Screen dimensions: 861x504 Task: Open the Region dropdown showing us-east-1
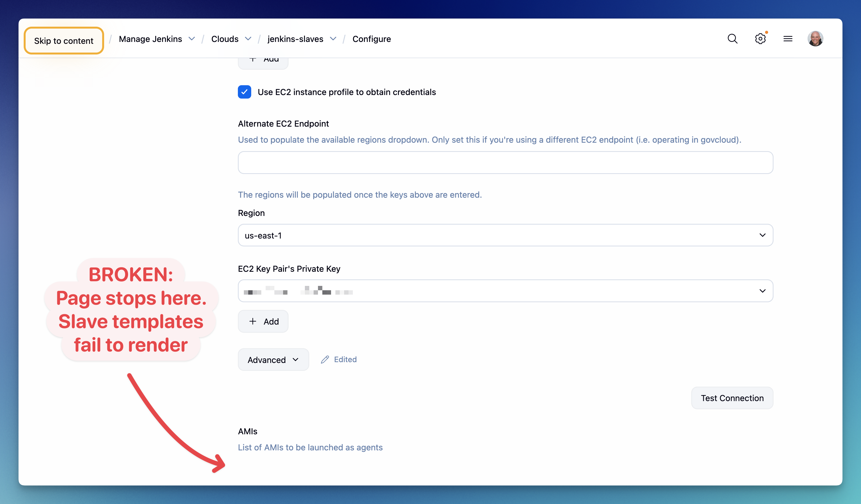click(x=506, y=235)
